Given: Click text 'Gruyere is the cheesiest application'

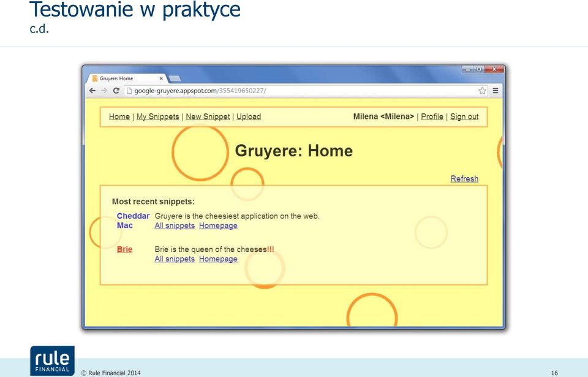Looking at the screenshot, I should 216,216.
